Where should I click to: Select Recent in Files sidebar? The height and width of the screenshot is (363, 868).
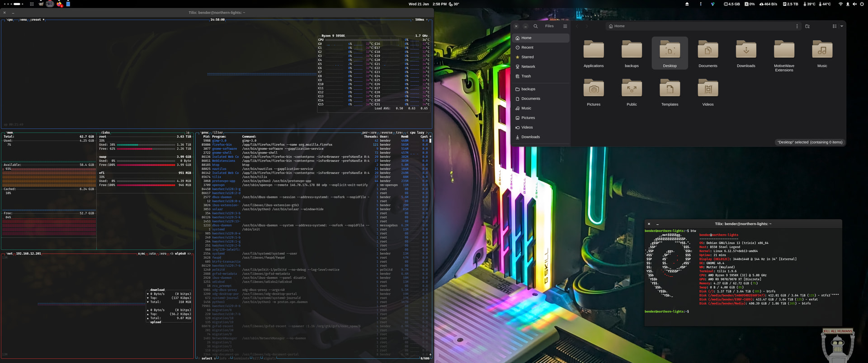(527, 47)
